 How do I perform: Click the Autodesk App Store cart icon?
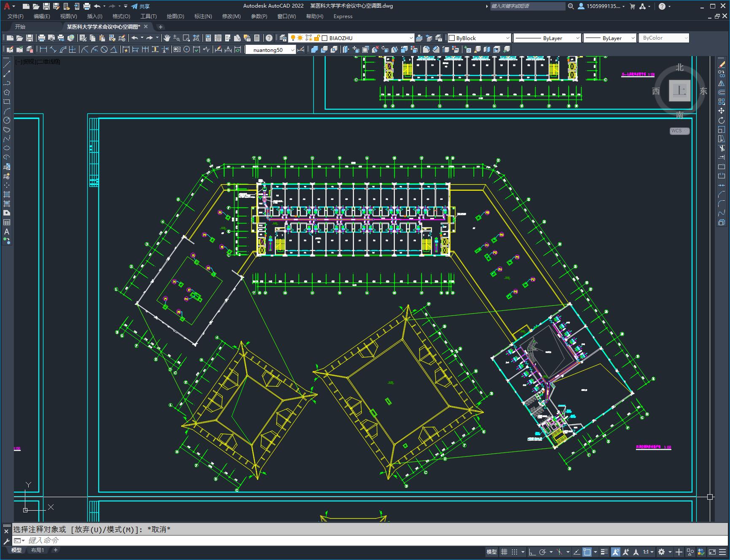pos(632,6)
